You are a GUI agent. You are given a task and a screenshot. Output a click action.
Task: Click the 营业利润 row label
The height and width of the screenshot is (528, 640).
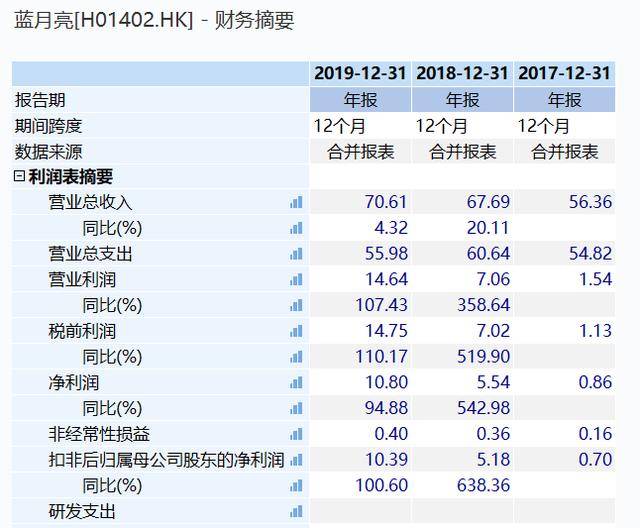[82, 280]
